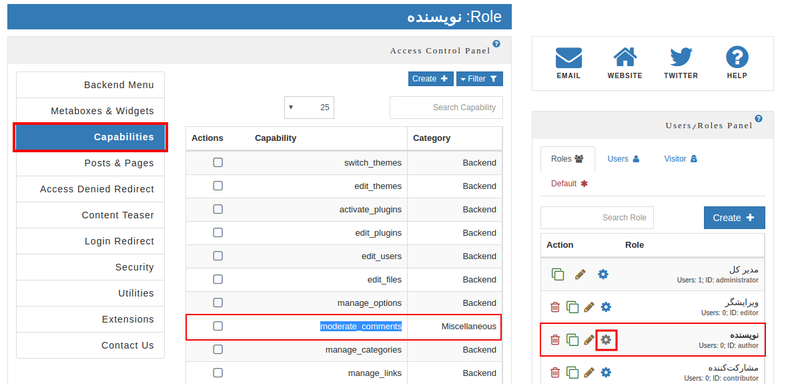
Task: Manage the editor role via gear icon
Action: [606, 307]
